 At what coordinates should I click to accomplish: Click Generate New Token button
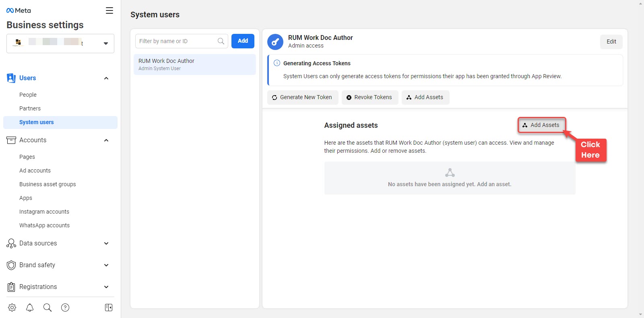click(302, 97)
